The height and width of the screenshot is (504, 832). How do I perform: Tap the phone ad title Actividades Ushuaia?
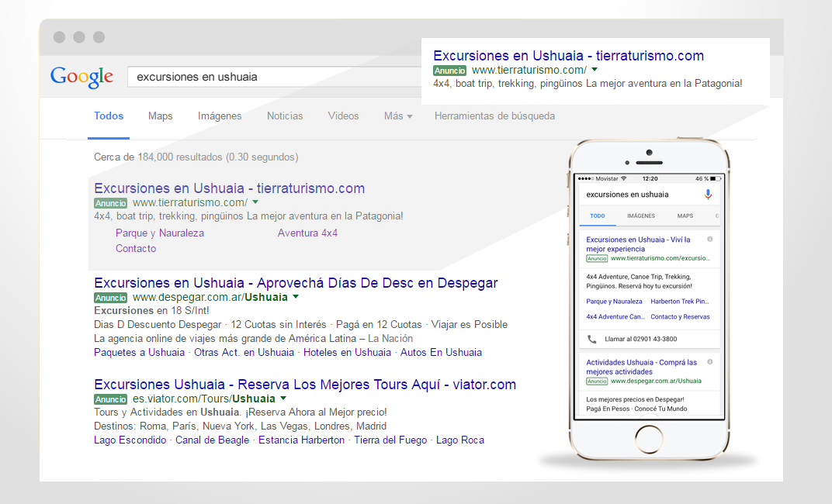(x=642, y=367)
